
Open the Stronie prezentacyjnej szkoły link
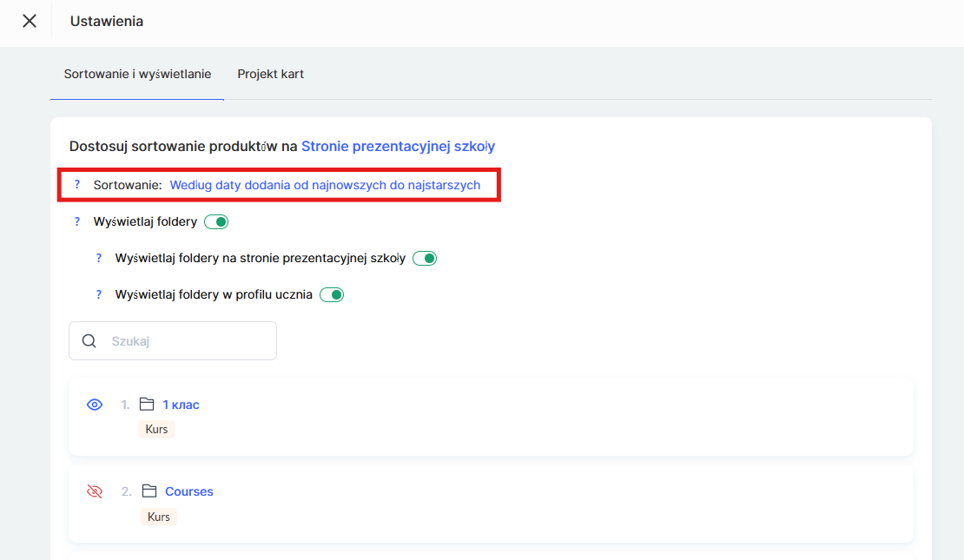(x=398, y=146)
